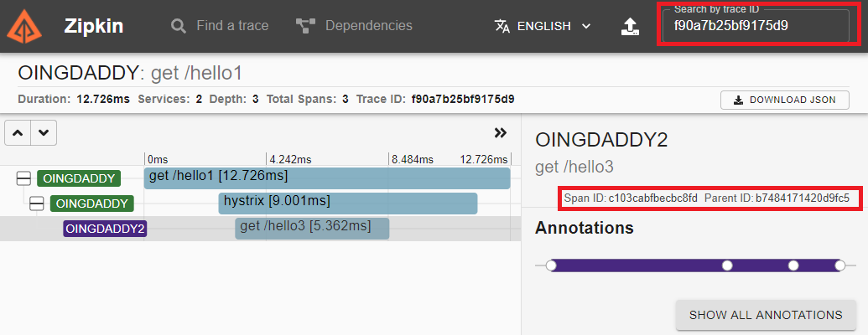Collapse the second OINGDADDY hystrix tree node
Image resolution: width=868 pixels, height=335 pixels.
(x=36, y=204)
